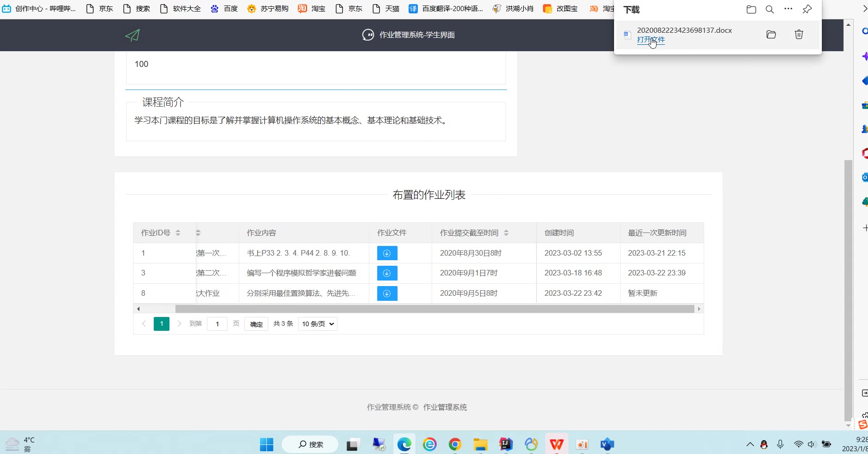The width and height of the screenshot is (868, 454).
Task: Open the 百度 bookmark
Action: pyautogui.click(x=224, y=9)
